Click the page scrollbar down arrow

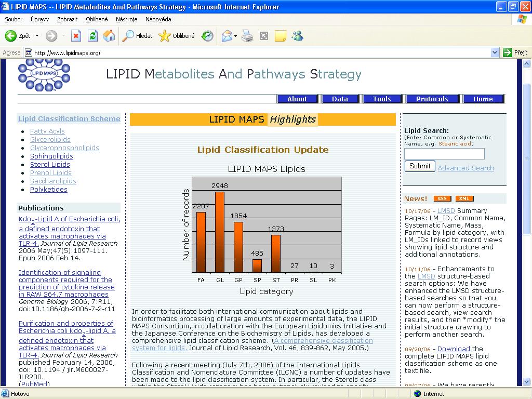[x=527, y=382]
